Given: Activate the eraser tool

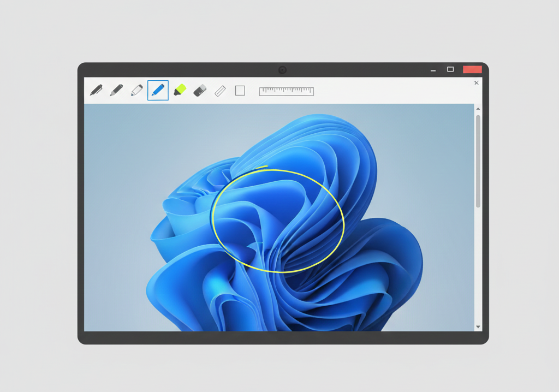Looking at the screenshot, I should pyautogui.click(x=201, y=91).
